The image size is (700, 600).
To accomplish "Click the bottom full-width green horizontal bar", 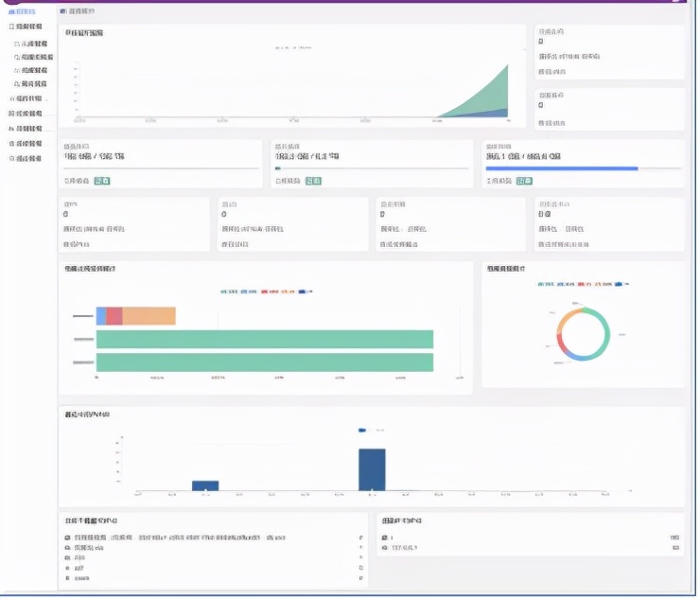I will point(265,362).
